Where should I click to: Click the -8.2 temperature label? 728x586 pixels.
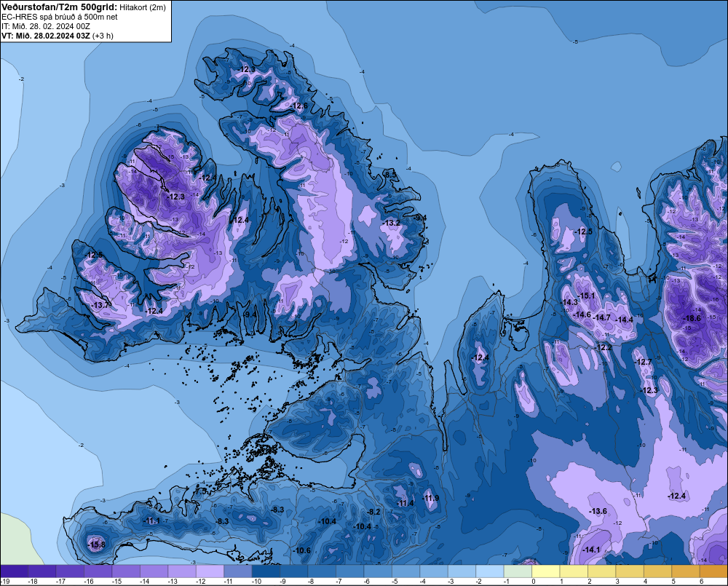(x=373, y=512)
